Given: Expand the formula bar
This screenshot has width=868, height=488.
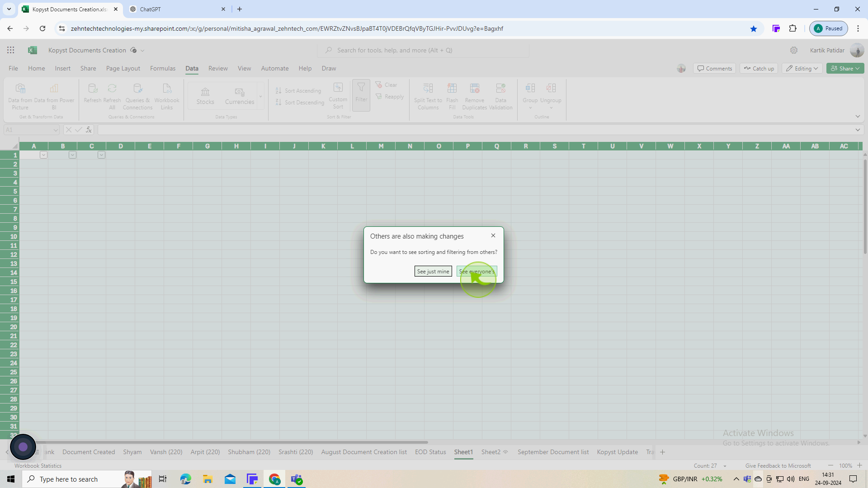Looking at the screenshot, I should (x=858, y=130).
